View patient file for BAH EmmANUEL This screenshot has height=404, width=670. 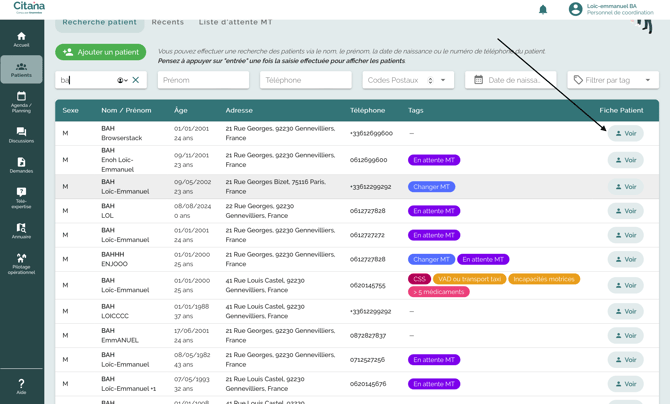626,336
